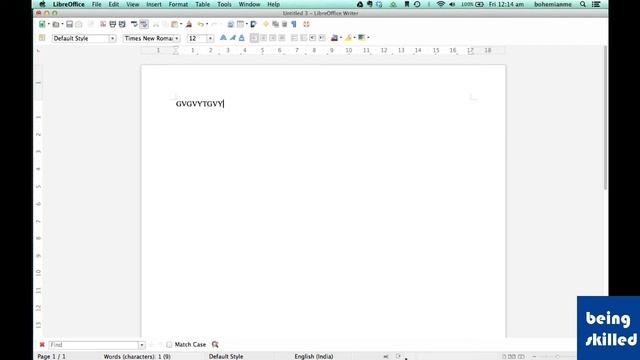Viewport: 640px width, 360px height.
Task: Toggle Italic formatting
Action: click(x=233, y=38)
